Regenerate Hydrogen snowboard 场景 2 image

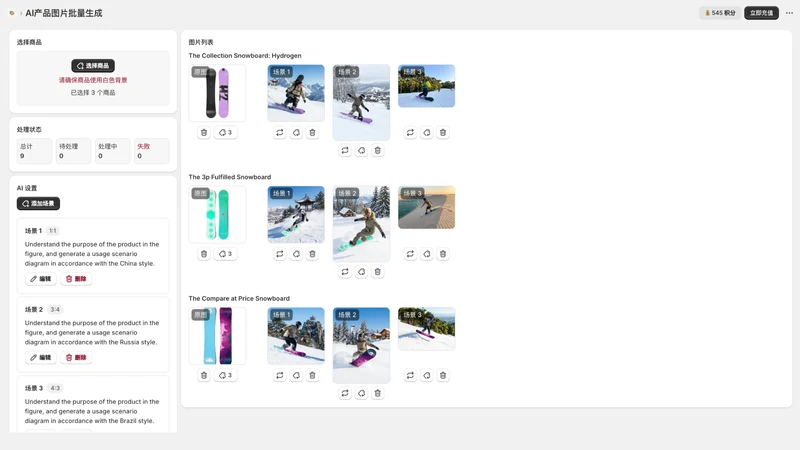[x=345, y=151]
